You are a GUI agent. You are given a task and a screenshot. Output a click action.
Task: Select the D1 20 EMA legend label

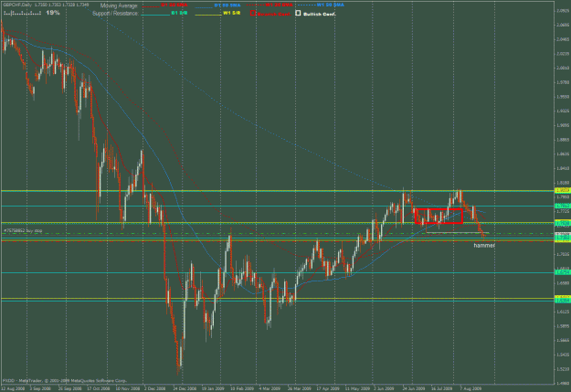coord(174,5)
